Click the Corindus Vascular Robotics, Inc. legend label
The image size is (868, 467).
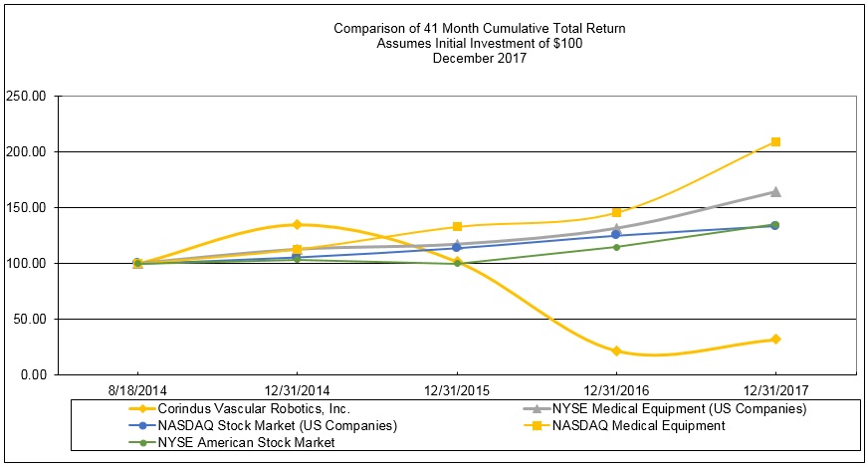pos(257,408)
